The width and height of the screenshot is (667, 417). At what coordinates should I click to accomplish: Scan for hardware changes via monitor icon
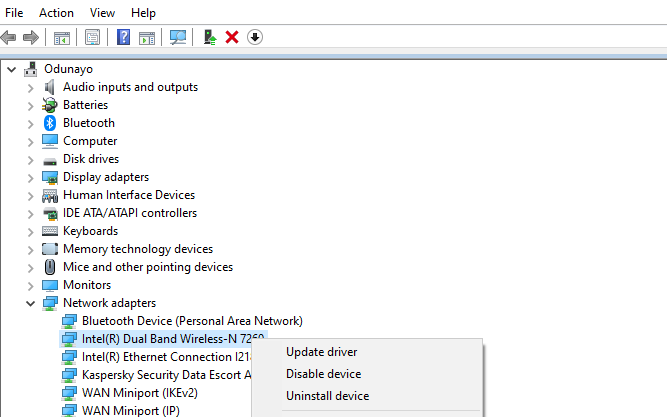[x=178, y=37]
